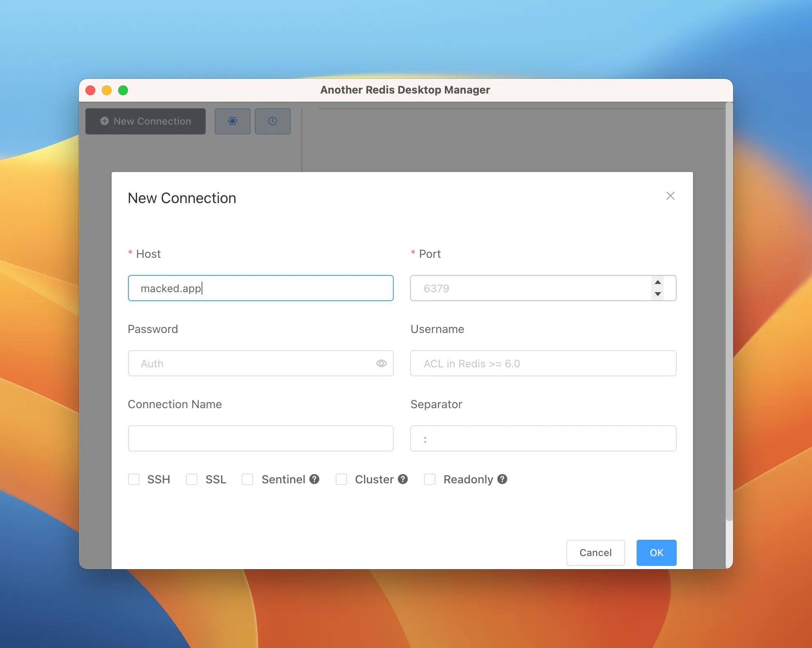Image resolution: width=812 pixels, height=648 pixels.
Task: Click the help icon next to Cluster
Action: (x=403, y=479)
